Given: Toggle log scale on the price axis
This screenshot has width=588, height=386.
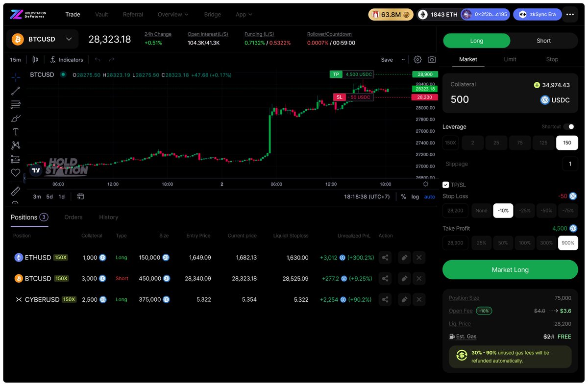Looking at the screenshot, I should (415, 196).
